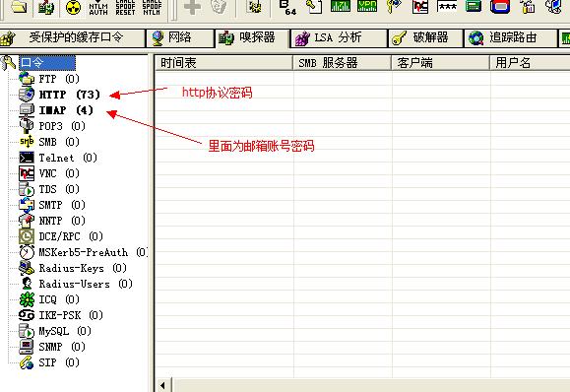Switch to the 追踪路由 tab
The image size is (570, 392).
(510, 38)
